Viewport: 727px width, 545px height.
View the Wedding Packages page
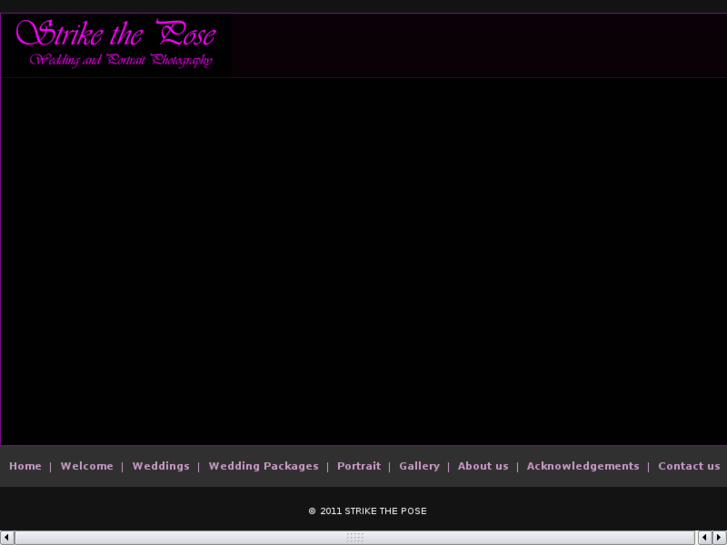click(263, 466)
